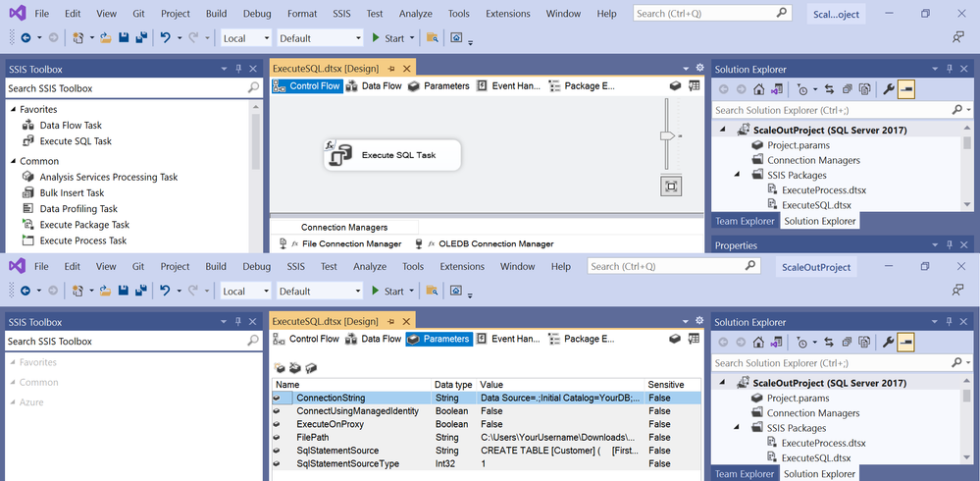Open Extensions menu in top window
980x481 pixels.
[507, 13]
